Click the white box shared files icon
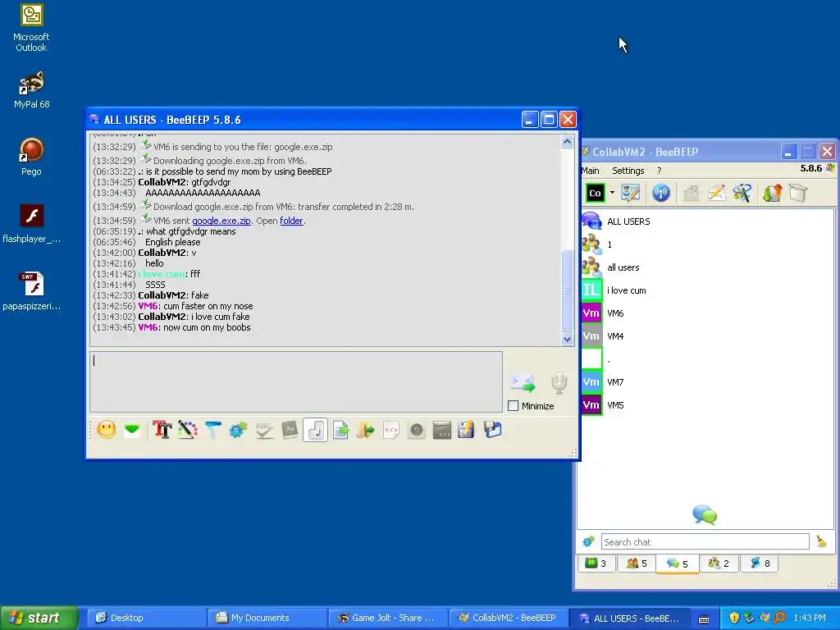Screen dimensions: 840x630 [798, 193]
